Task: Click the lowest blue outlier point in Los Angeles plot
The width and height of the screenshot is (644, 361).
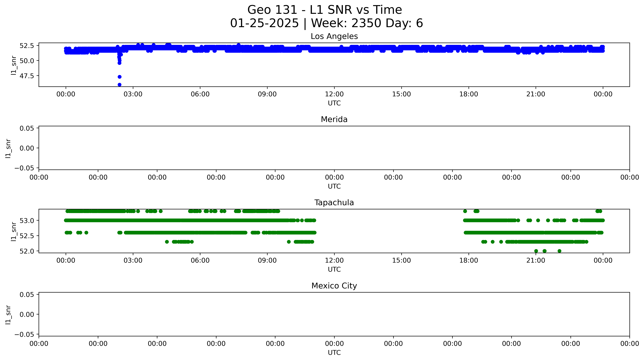Action: (119, 85)
